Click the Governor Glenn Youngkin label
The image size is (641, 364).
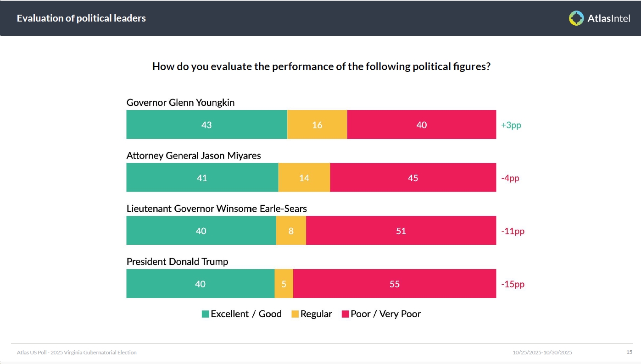point(180,103)
